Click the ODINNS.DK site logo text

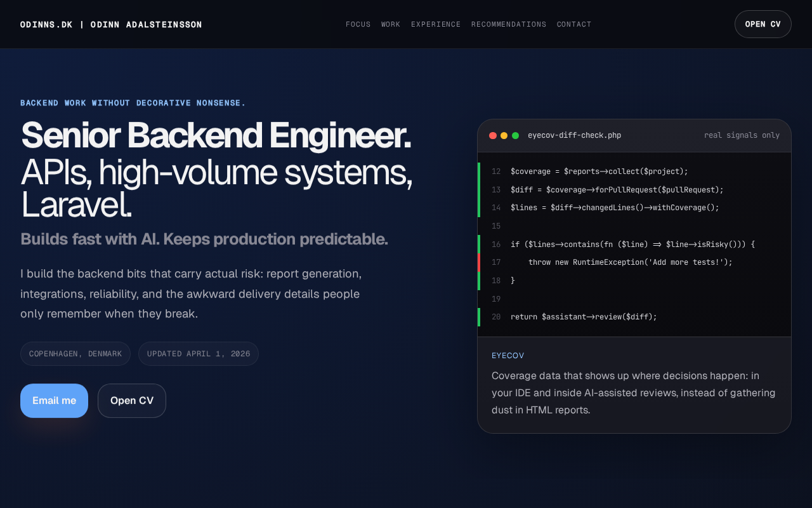point(46,24)
